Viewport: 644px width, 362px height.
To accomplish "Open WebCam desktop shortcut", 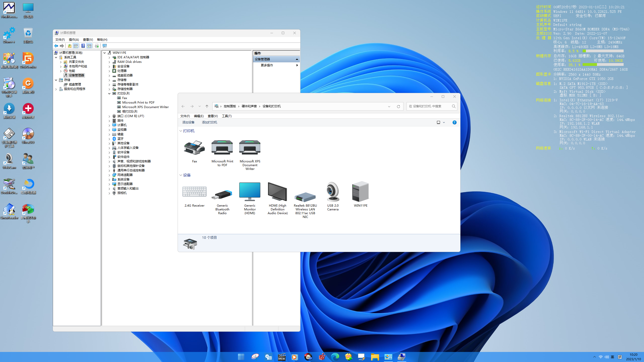I will (x=9, y=161).
